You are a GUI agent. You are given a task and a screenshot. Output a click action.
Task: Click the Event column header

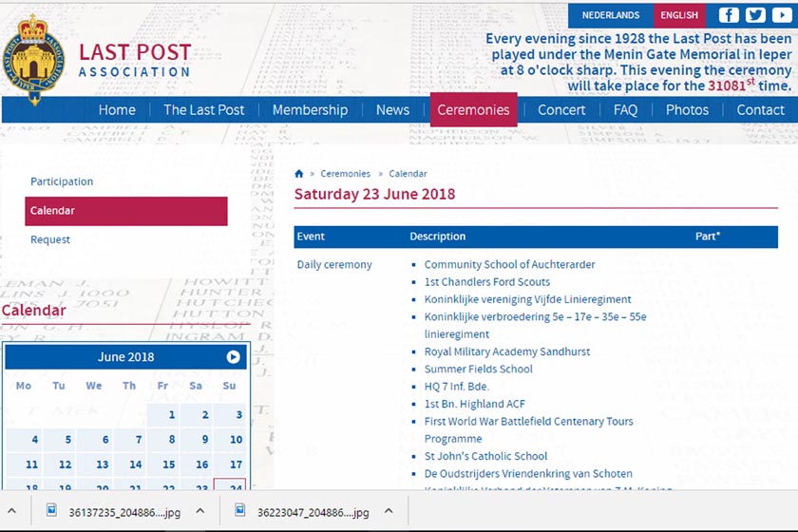311,237
